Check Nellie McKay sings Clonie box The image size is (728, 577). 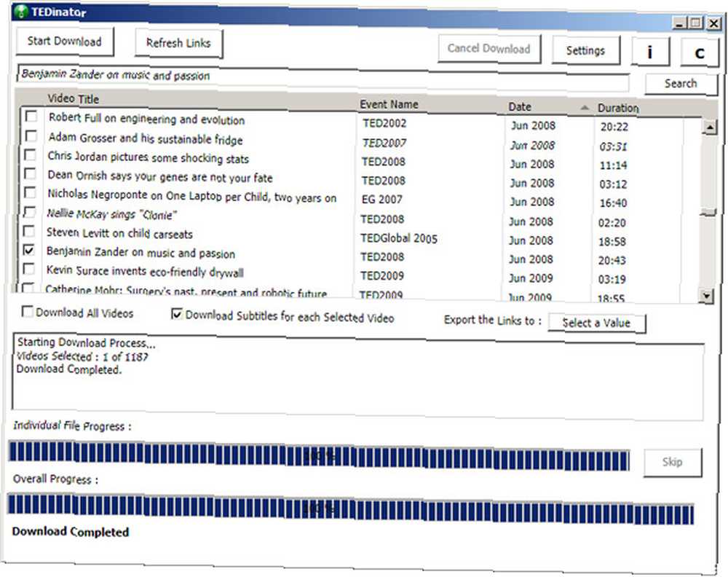click(29, 212)
